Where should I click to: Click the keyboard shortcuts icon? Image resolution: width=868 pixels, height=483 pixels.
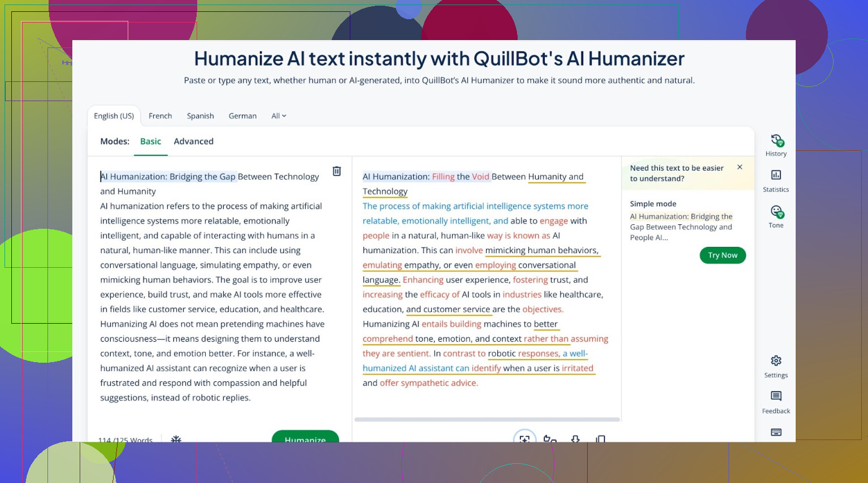point(776,432)
